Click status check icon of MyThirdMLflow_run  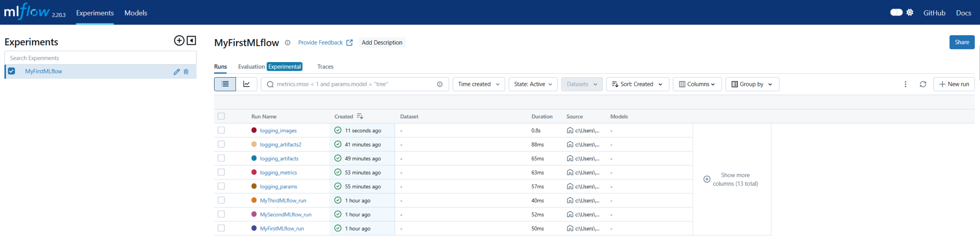[x=337, y=200]
